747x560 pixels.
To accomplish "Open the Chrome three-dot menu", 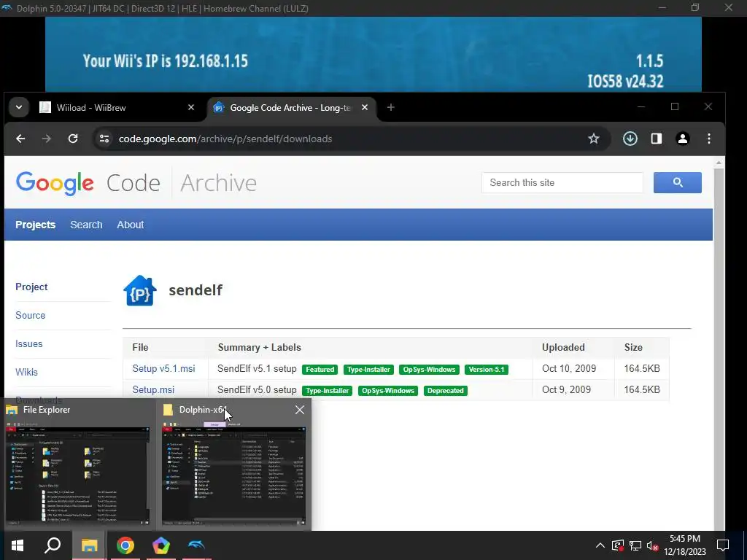I will 709,139.
